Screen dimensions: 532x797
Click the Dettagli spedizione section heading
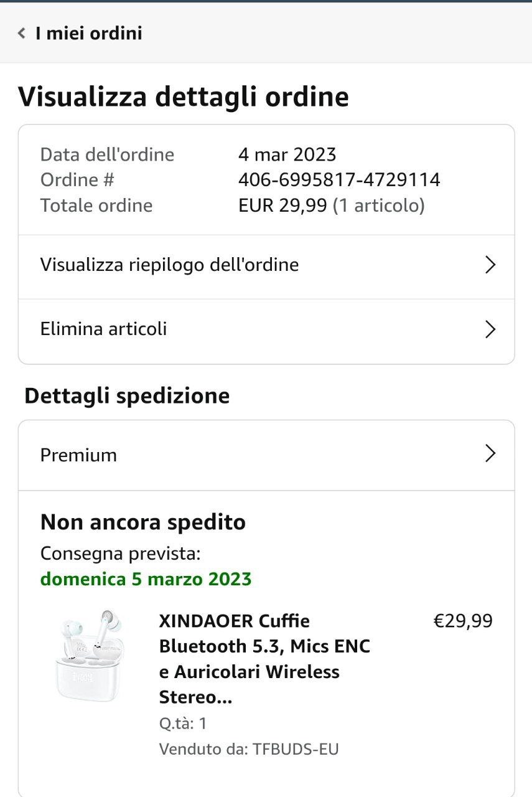(127, 396)
